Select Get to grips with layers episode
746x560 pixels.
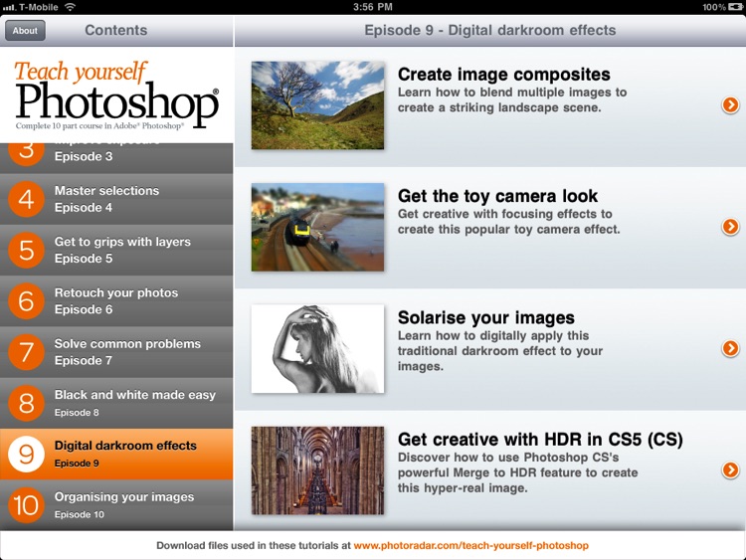coord(116,250)
